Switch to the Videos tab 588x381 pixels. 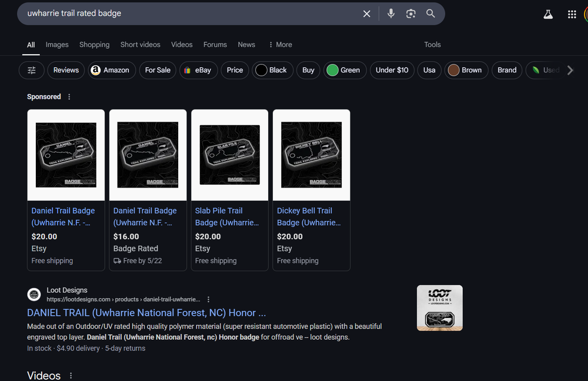(x=182, y=45)
